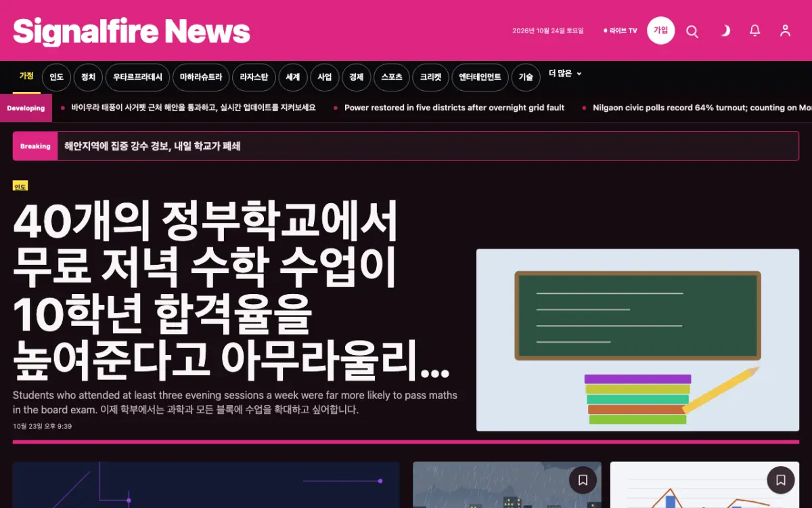
Task: Select the 사업 category tab
Action: coord(325,77)
